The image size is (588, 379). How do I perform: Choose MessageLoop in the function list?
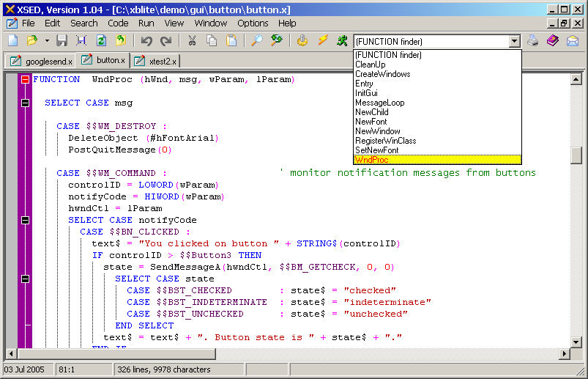(x=437, y=103)
